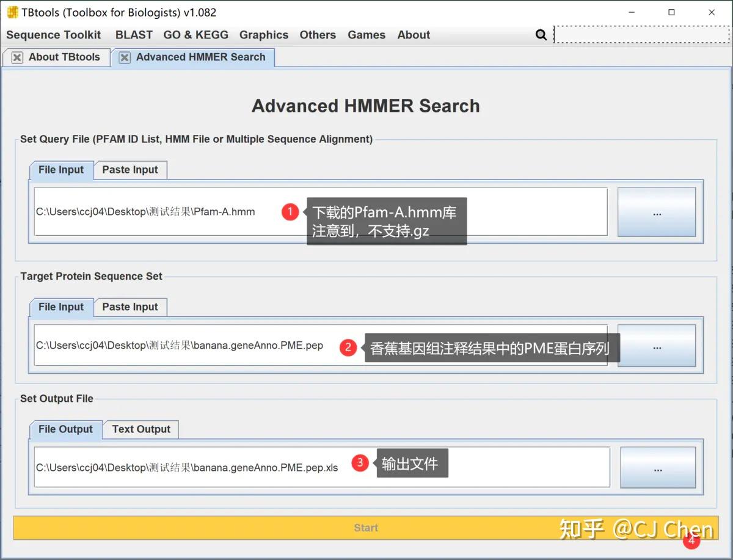This screenshot has height=560, width=733.
Task: Click Start to run the HMMER search
Action: tap(366, 528)
